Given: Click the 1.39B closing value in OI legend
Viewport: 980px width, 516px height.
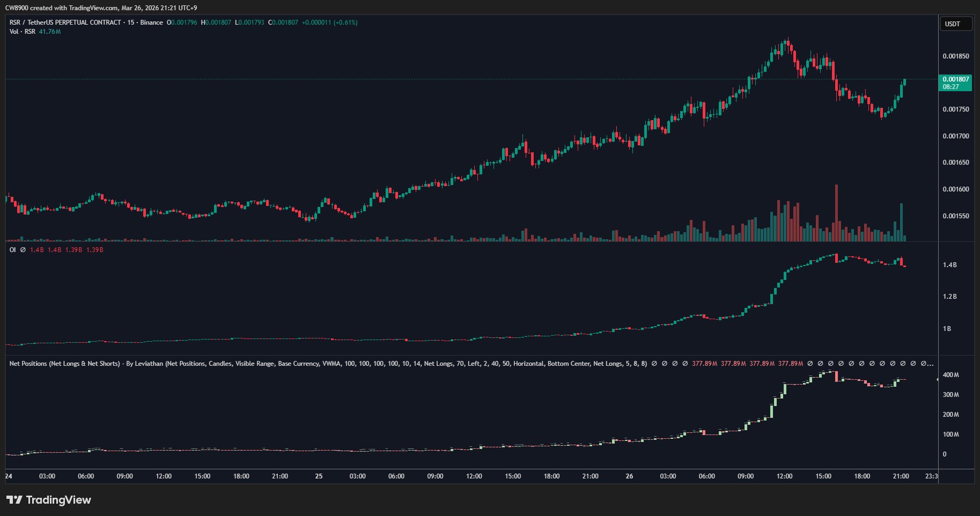Looking at the screenshot, I should pyautogui.click(x=95, y=250).
